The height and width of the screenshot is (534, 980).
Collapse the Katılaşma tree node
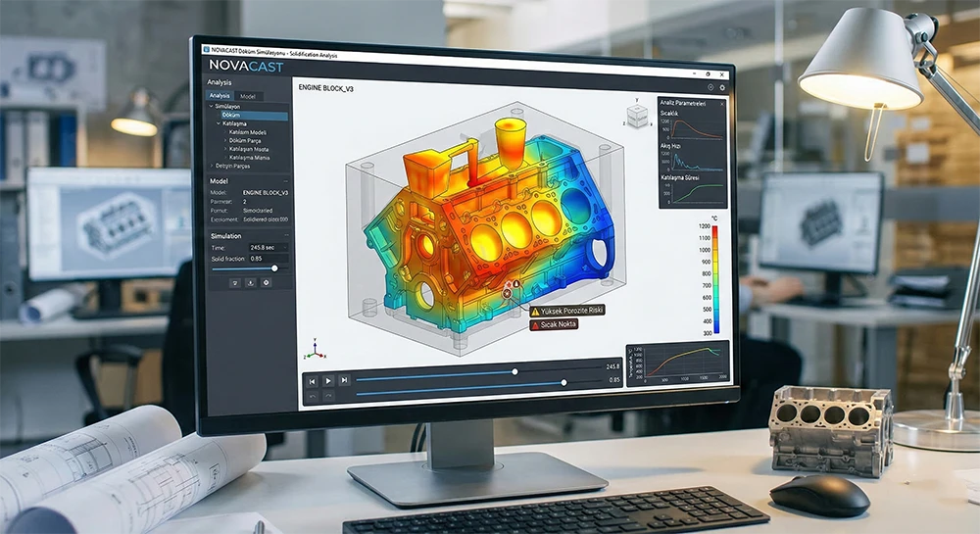(219, 123)
